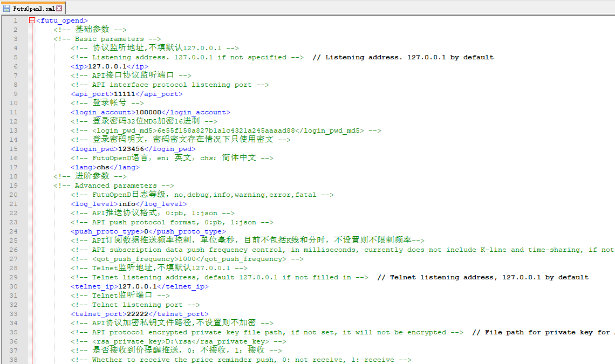Click line number 33 in the margin
The height and width of the screenshot is (364, 615).
14,314
